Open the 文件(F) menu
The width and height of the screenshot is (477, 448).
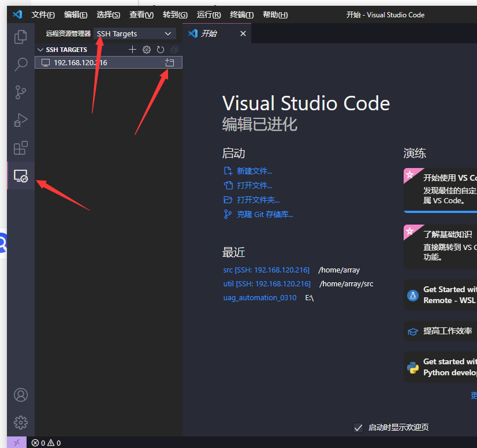(x=43, y=14)
